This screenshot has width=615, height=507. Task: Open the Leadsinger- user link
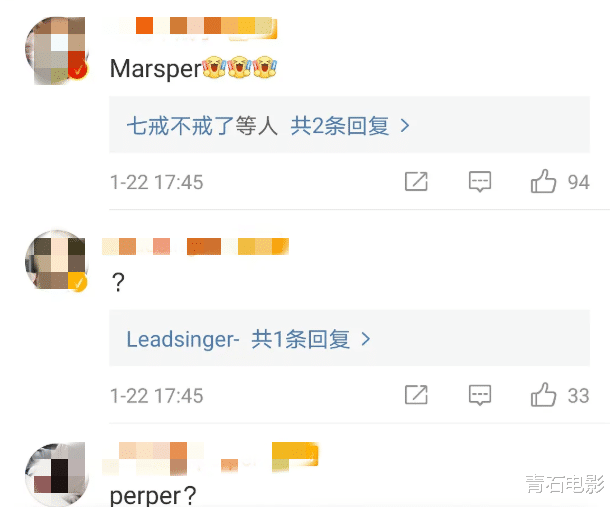[183, 339]
